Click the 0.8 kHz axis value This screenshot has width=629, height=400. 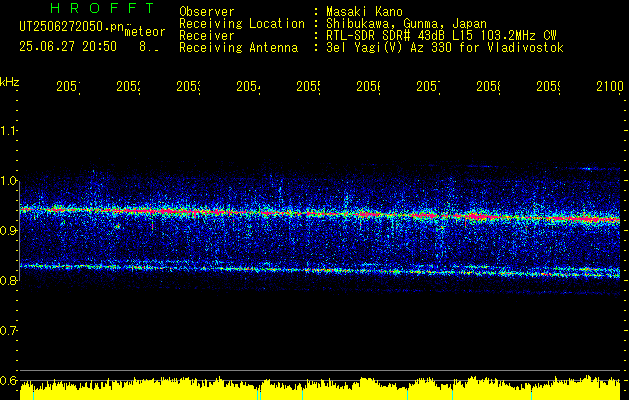tap(8, 280)
